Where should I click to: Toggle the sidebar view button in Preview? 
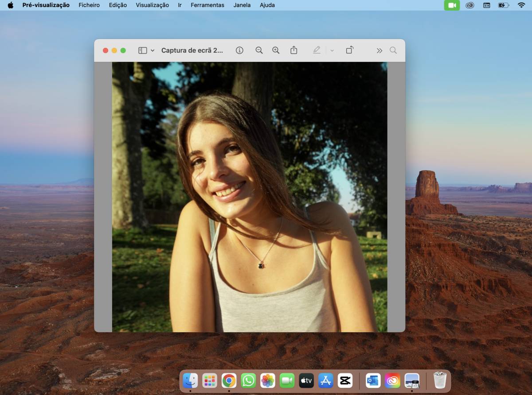142,50
